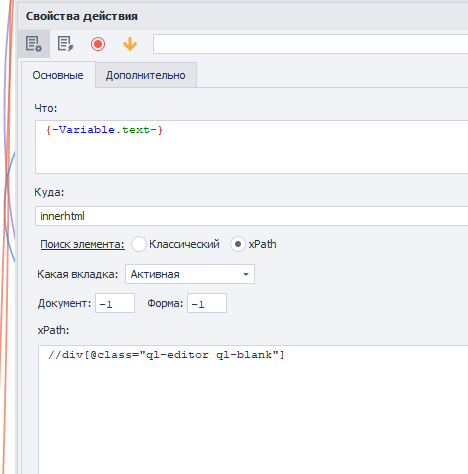This screenshot has width=468, height=474.
Task: Click the orange down arrow icon
Action: (130, 44)
